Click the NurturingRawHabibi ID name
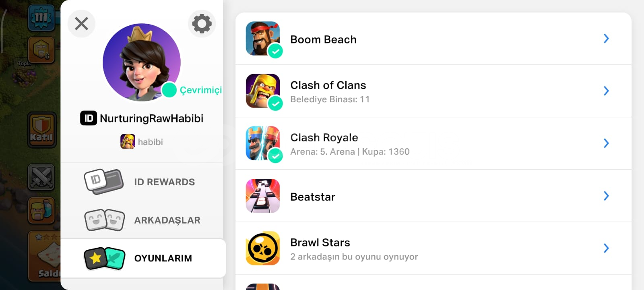644x290 pixels. pyautogui.click(x=151, y=118)
